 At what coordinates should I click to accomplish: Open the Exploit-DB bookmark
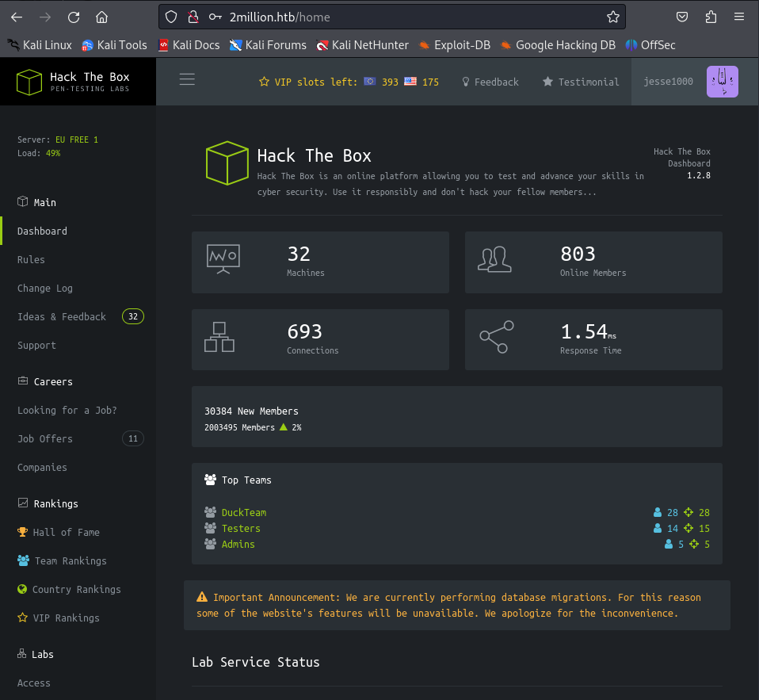[454, 45]
